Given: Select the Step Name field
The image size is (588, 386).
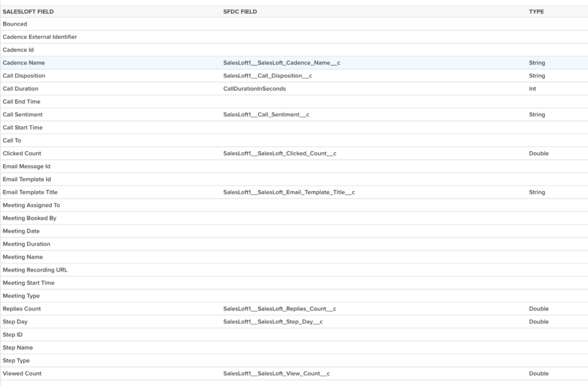Looking at the screenshot, I should click(18, 348).
